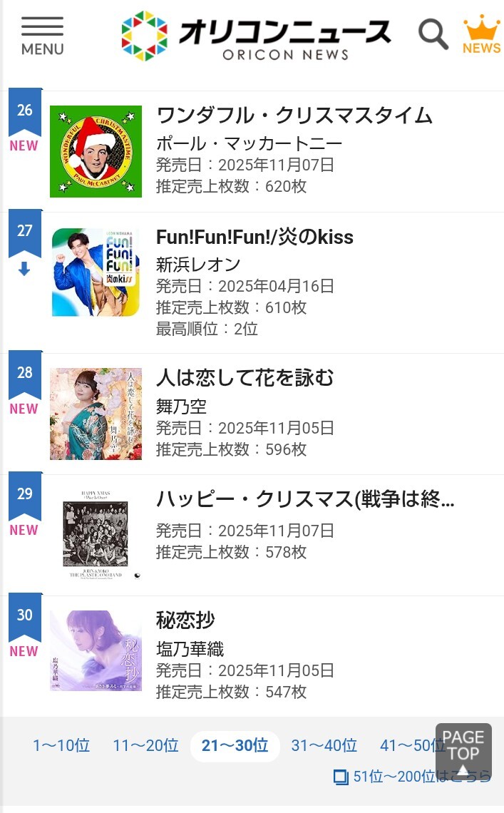This screenshot has height=813, width=504.
Task: Open the hamburger MENU icon
Action: (42, 36)
